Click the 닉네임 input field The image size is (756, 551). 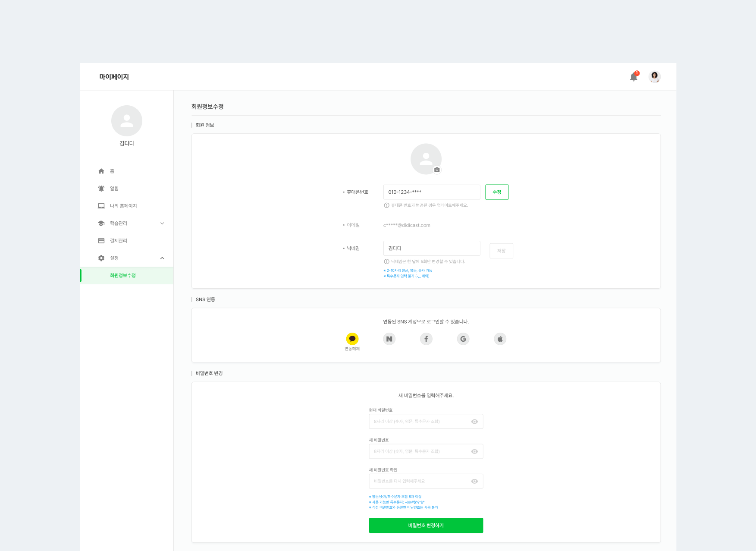point(431,249)
